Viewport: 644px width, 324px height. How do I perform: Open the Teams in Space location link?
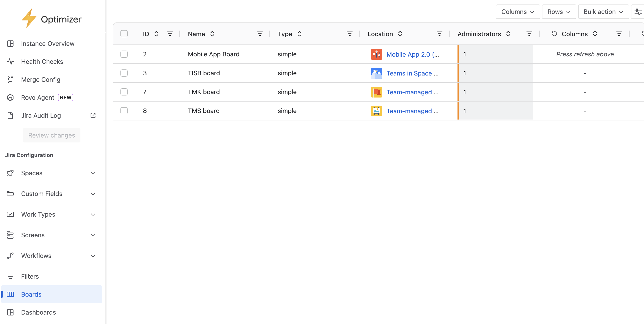(409, 73)
